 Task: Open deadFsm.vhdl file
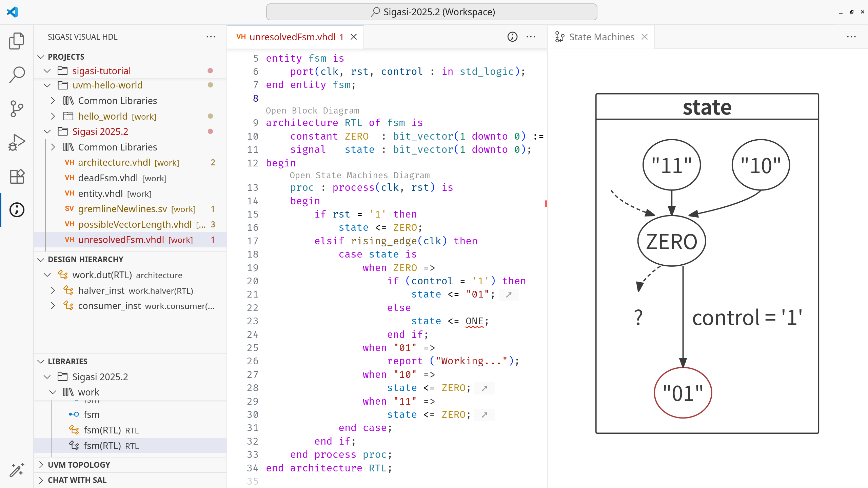(x=130, y=178)
